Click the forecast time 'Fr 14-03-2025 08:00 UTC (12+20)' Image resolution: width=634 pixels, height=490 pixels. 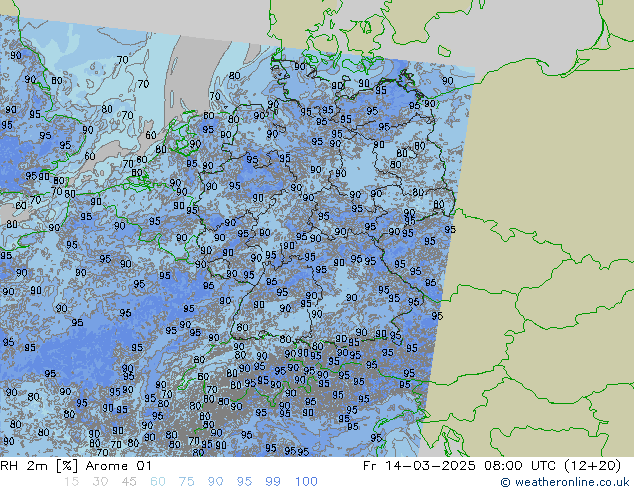click(x=492, y=466)
